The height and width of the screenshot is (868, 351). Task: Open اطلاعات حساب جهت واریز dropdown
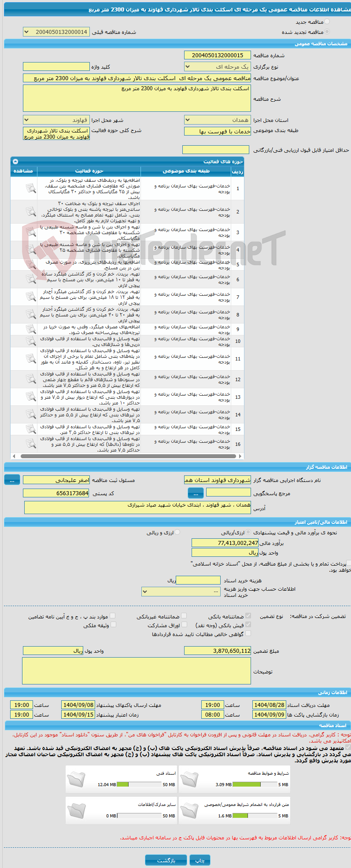181,592
